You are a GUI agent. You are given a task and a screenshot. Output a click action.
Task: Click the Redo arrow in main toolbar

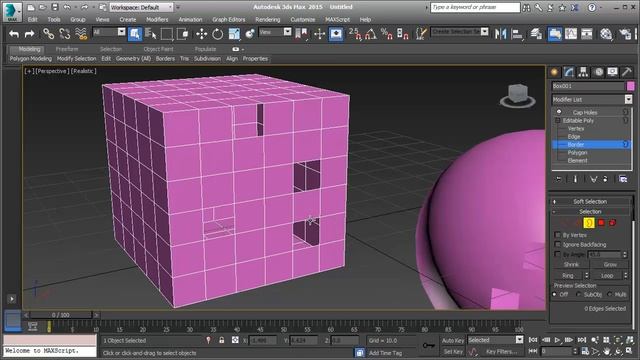pyautogui.click(x=29, y=34)
